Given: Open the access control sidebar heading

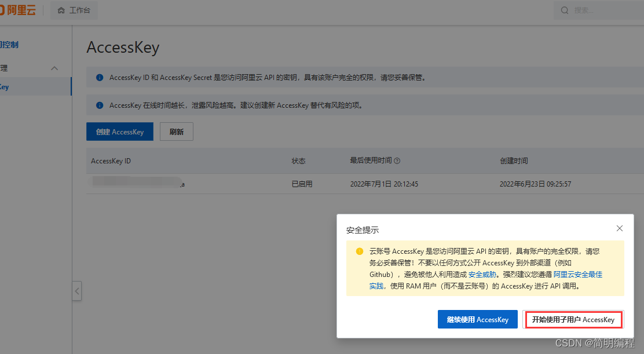Looking at the screenshot, I should point(9,45).
